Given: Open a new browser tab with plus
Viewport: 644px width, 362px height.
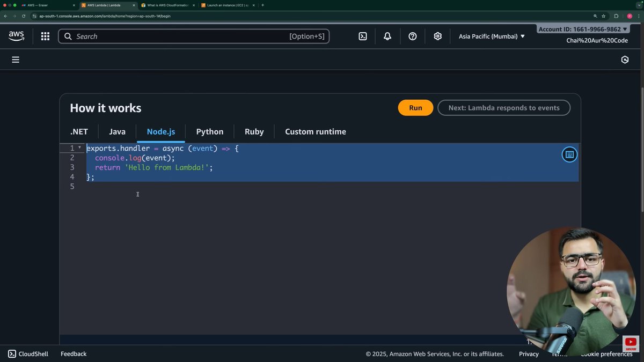Looking at the screenshot, I should [x=262, y=5].
